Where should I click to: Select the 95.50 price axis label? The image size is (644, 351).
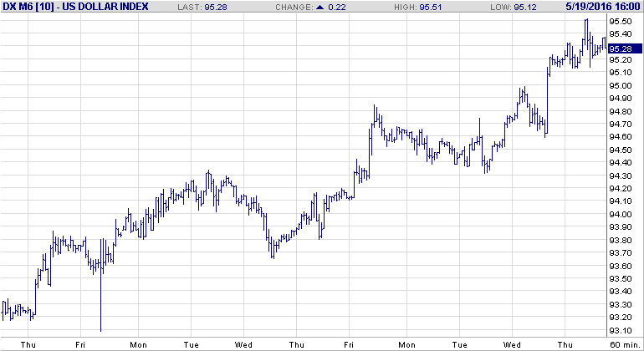[620, 22]
